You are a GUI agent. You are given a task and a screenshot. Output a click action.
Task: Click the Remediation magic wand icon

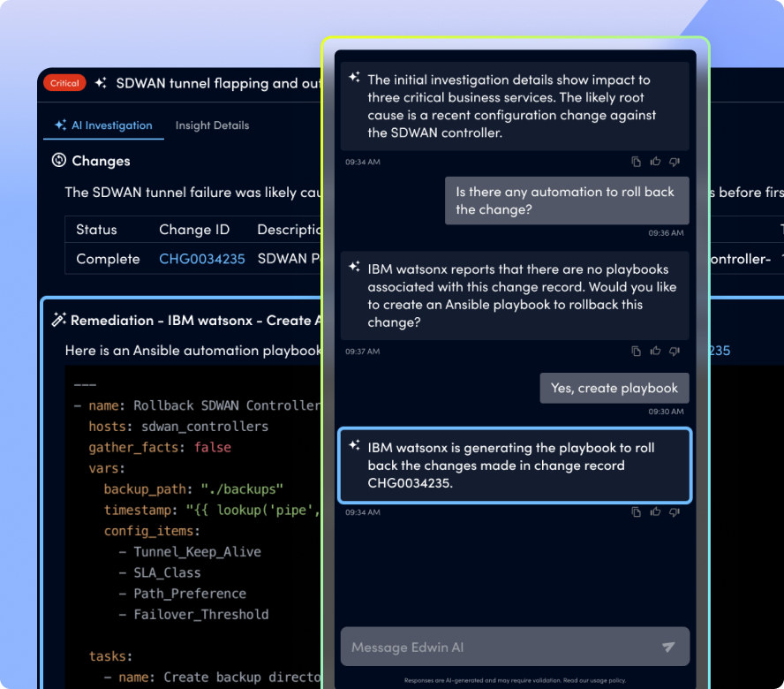click(59, 319)
